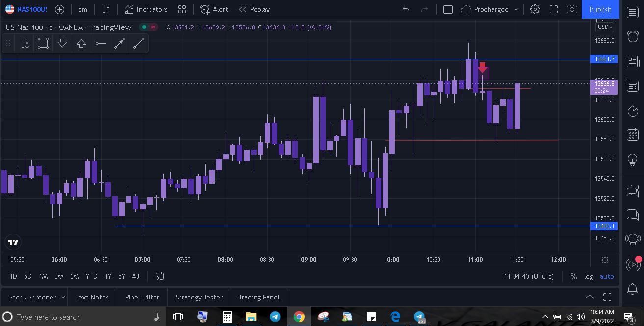Open the Indicators dialog

(x=146, y=9)
